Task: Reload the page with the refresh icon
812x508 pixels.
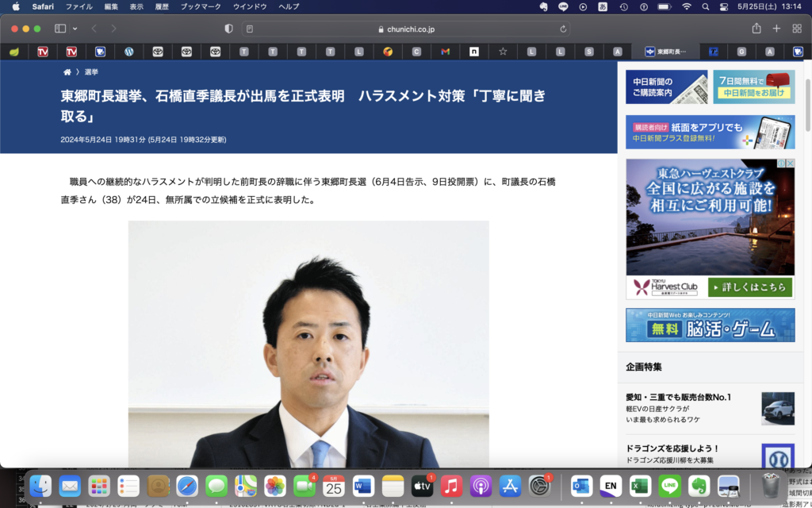Action: pos(563,29)
